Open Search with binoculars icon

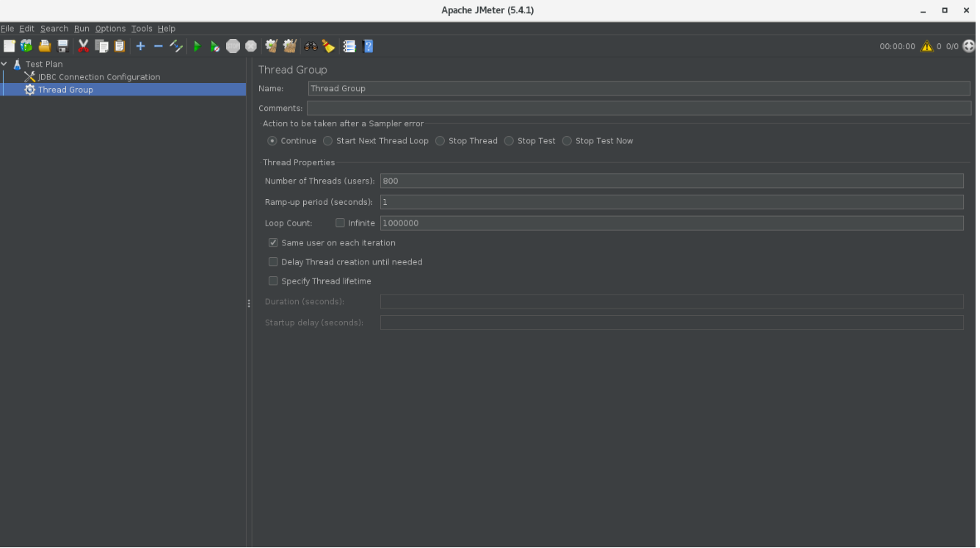pyautogui.click(x=311, y=46)
